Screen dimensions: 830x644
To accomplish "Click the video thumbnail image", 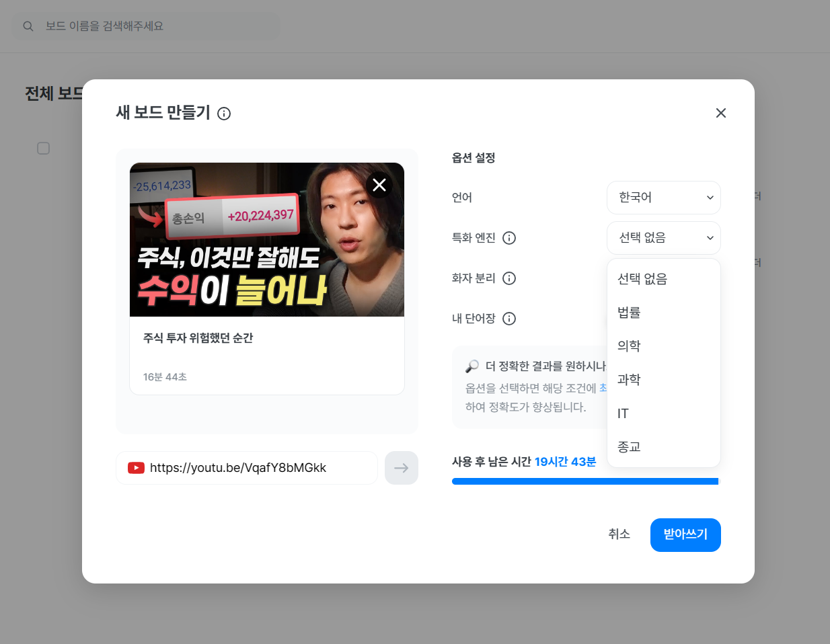I will coord(267,239).
